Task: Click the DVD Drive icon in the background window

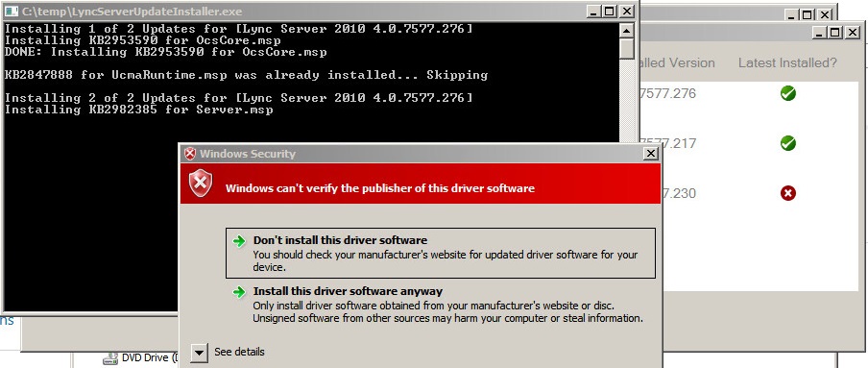Action: point(111,358)
